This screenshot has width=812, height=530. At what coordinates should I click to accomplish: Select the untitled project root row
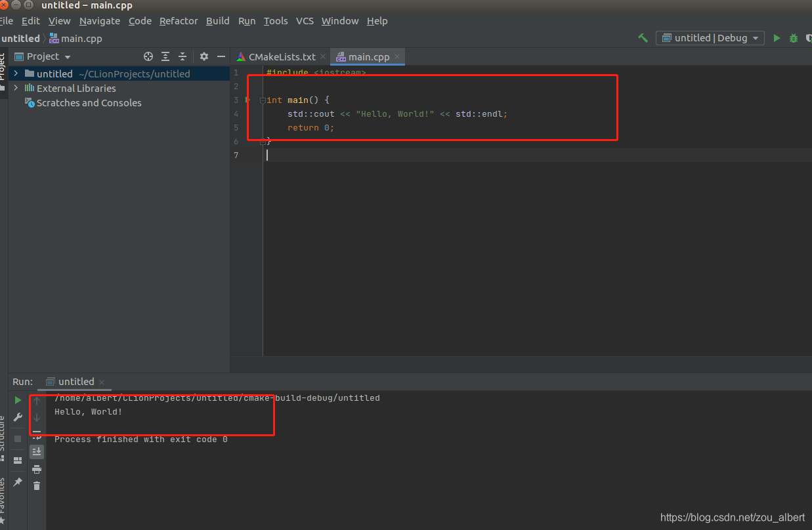pyautogui.click(x=119, y=73)
